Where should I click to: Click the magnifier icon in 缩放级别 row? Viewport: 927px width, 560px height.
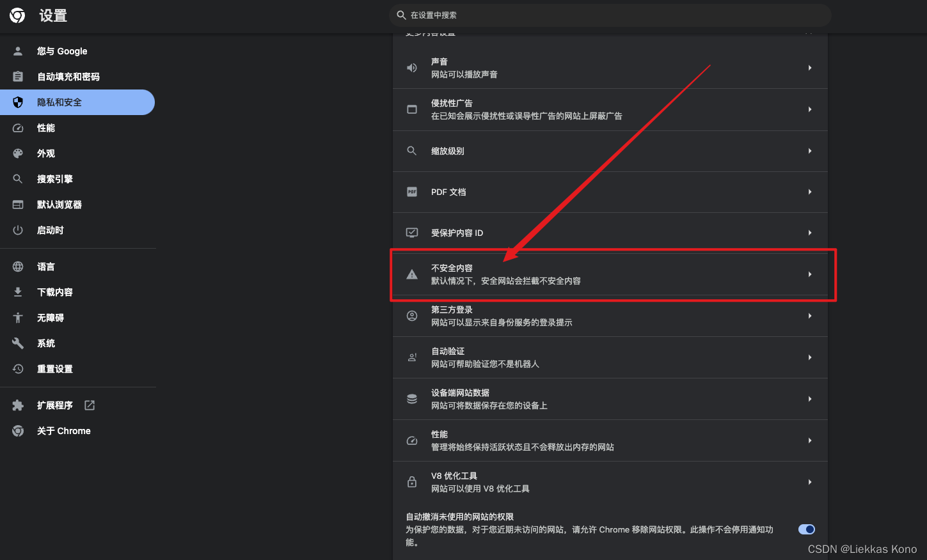click(x=412, y=151)
